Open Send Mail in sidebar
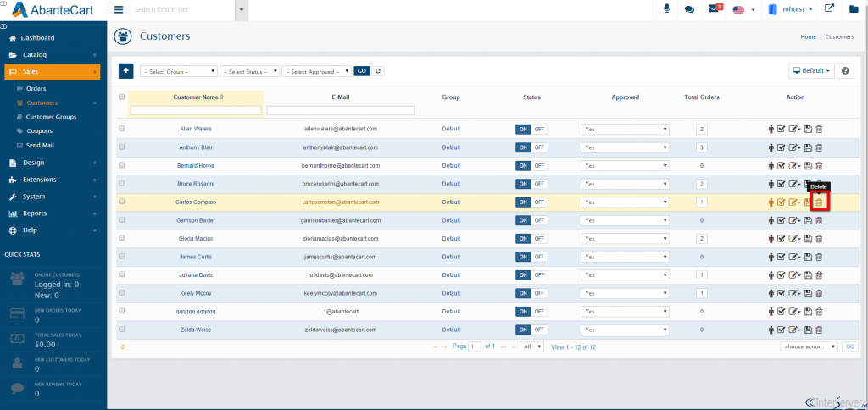This screenshot has height=410, width=868. click(x=39, y=145)
